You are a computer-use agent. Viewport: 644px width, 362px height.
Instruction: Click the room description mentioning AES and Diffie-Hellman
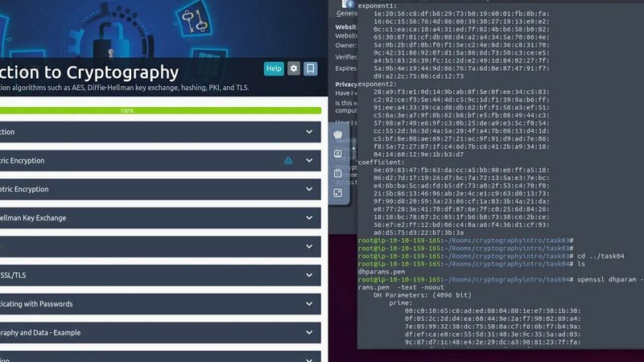(125, 88)
